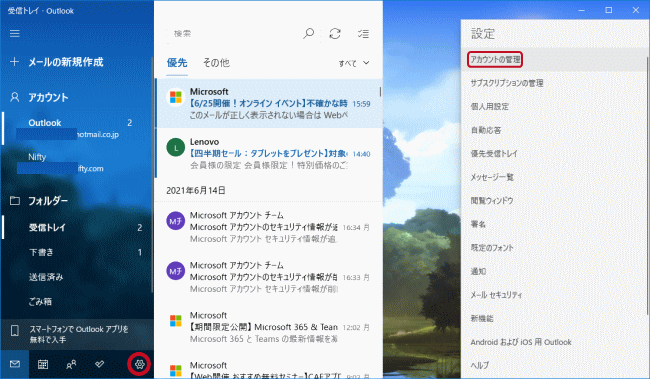The width and height of the screenshot is (650, 379).
Task: Open 閲覧ウィンドウ setting
Action: pyautogui.click(x=554, y=201)
